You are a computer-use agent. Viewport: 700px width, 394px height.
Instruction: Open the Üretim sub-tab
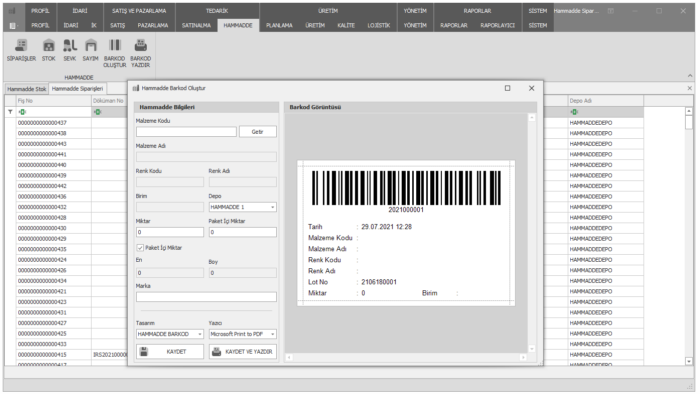[315, 25]
